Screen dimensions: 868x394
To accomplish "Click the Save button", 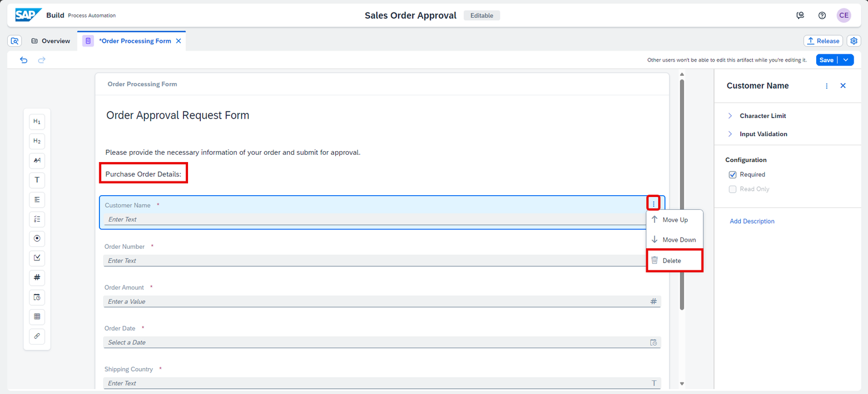I will click(827, 60).
